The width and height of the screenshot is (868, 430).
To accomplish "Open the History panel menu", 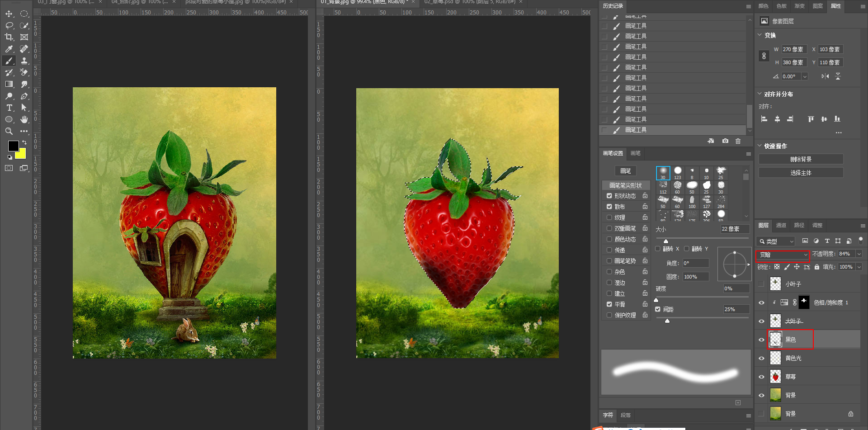I will (x=748, y=6).
